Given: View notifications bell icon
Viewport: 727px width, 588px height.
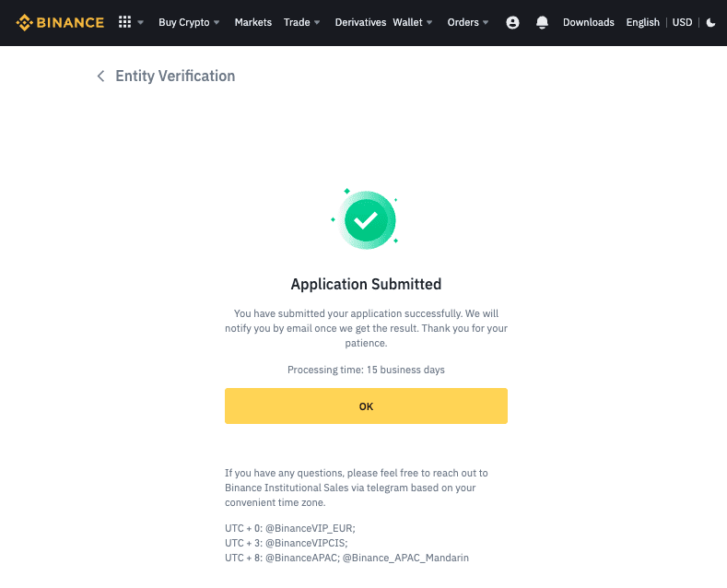Looking at the screenshot, I should (542, 22).
